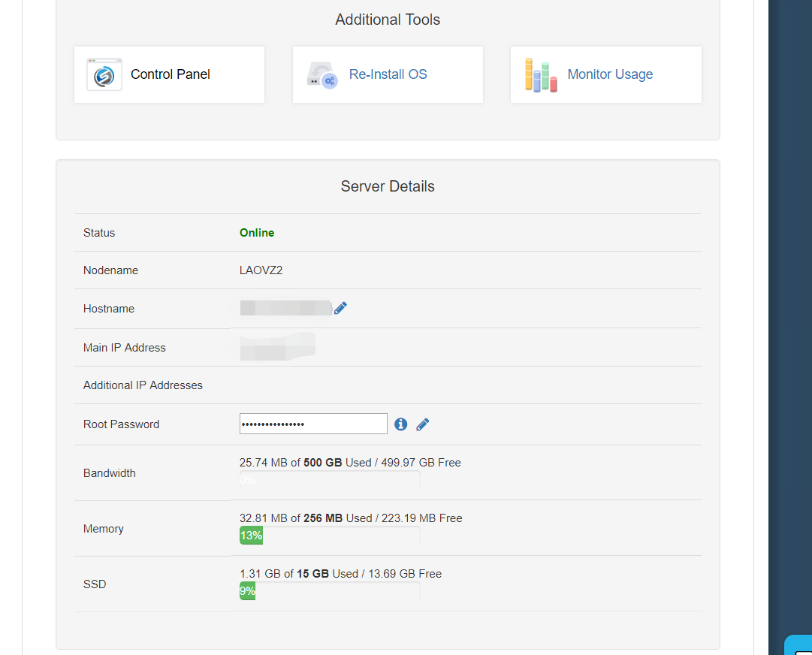
Task: Open the Control Panel text label
Action: point(171,74)
